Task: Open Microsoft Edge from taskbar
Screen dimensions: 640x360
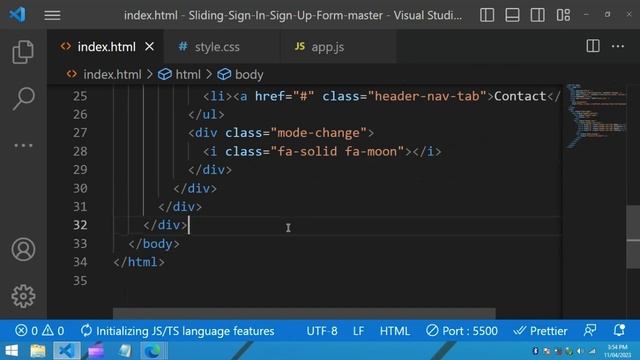Action: pos(153,351)
